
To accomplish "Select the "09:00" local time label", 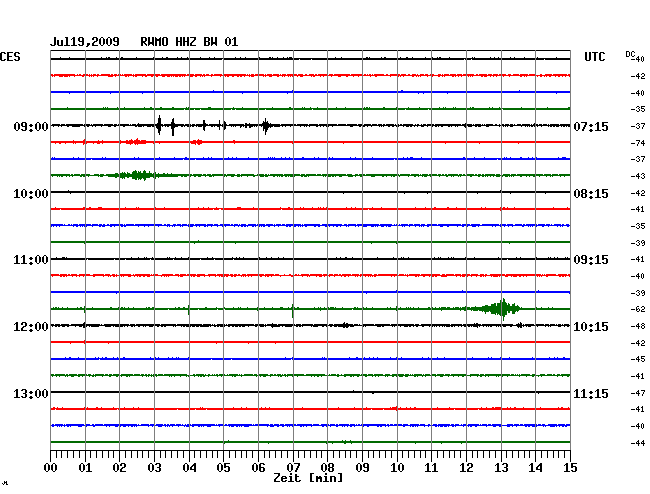I will coord(31,126).
